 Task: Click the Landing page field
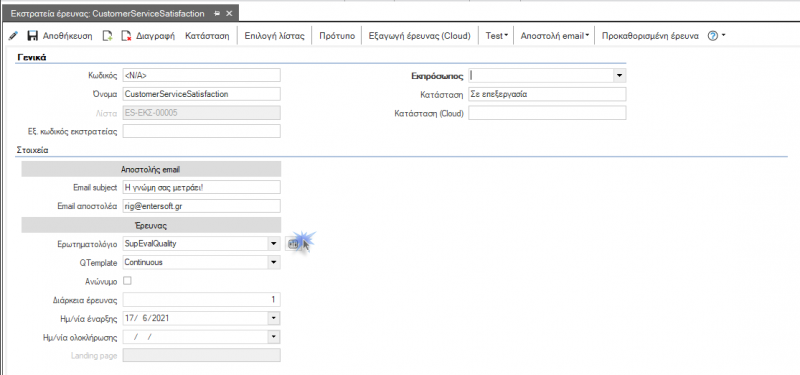tap(202, 356)
